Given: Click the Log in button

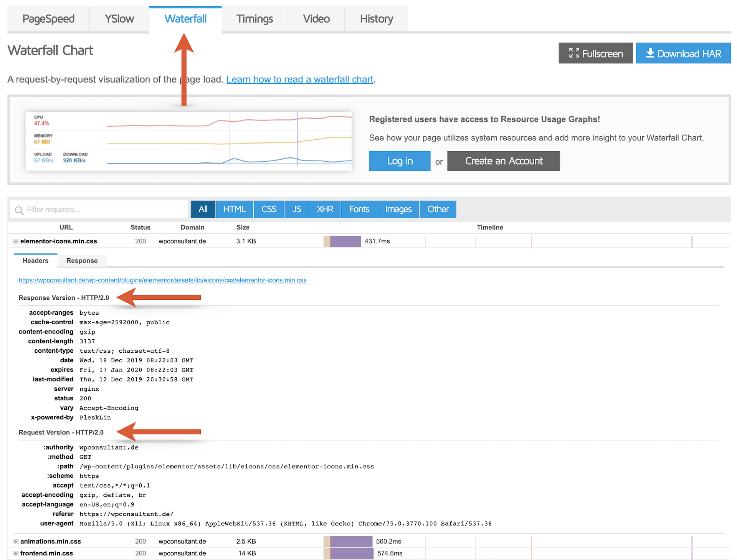Looking at the screenshot, I should coord(400,161).
